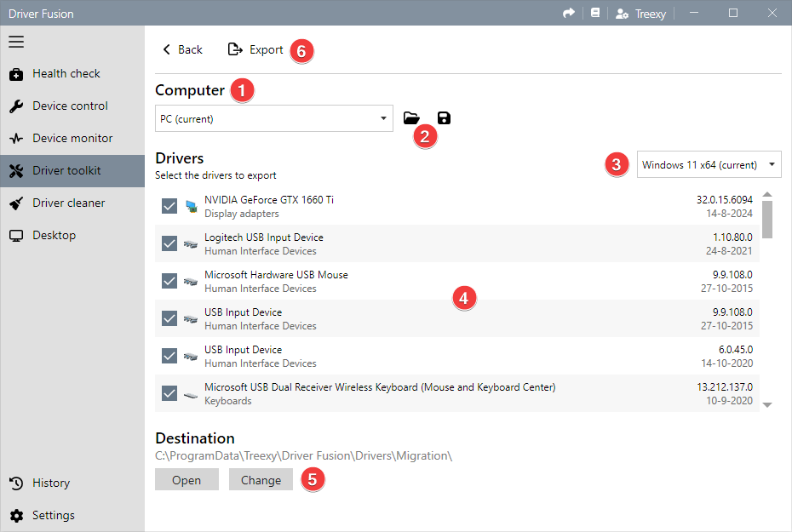
Task: Switch to Device monitor
Action: pos(72,138)
